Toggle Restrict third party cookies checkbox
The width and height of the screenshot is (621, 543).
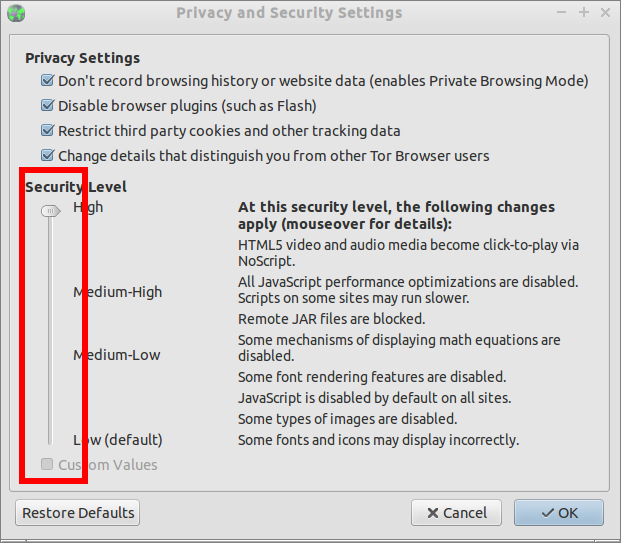[x=47, y=131]
